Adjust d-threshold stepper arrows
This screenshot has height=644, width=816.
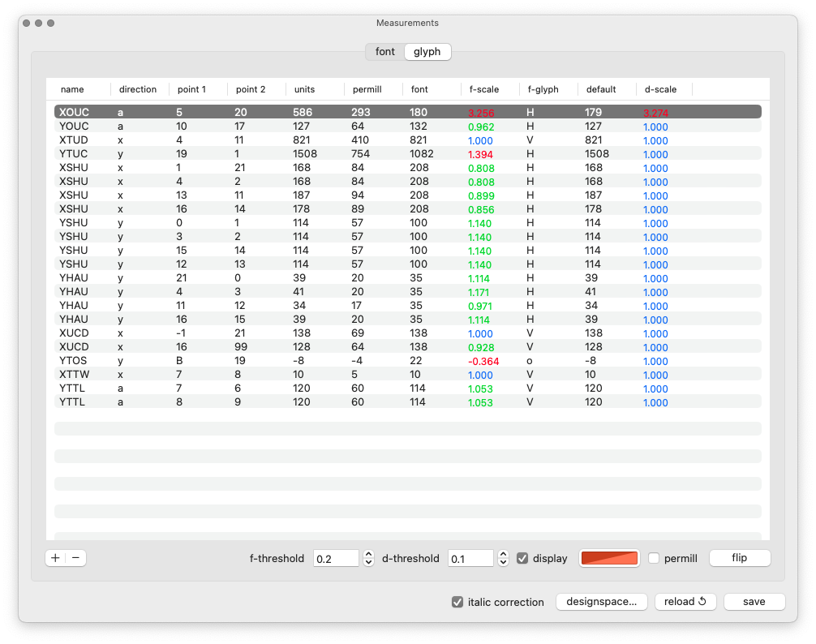[503, 558]
